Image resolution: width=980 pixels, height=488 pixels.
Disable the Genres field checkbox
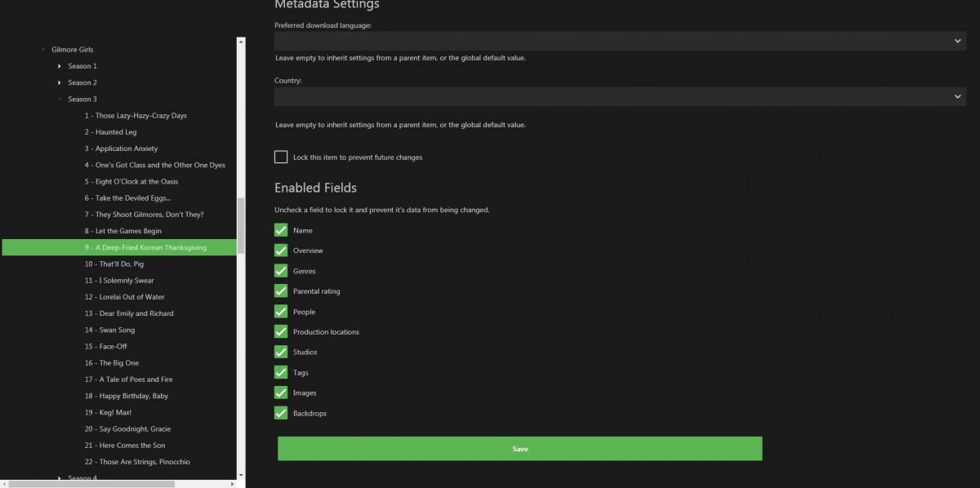(x=281, y=271)
